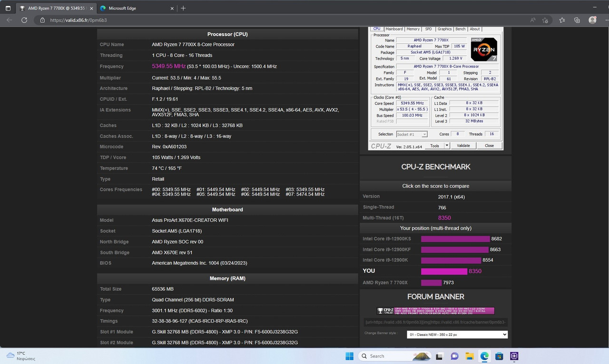The width and height of the screenshot is (609, 364).
Task: Click the AMD Ryzen 7 7700X 7973 bar
Action: pyautogui.click(x=432, y=283)
